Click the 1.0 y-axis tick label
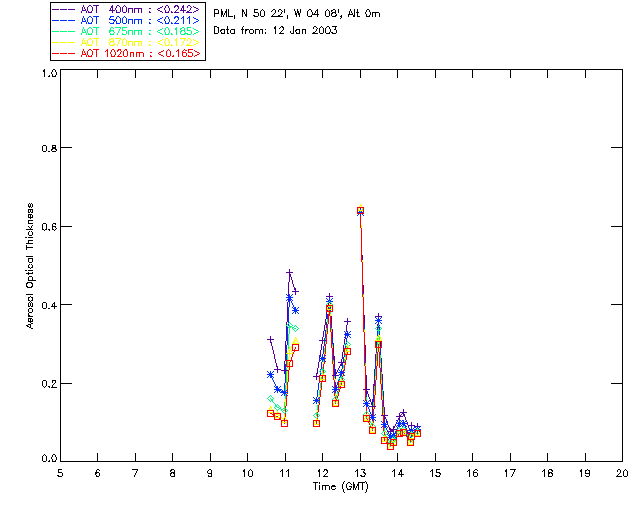 point(49,73)
